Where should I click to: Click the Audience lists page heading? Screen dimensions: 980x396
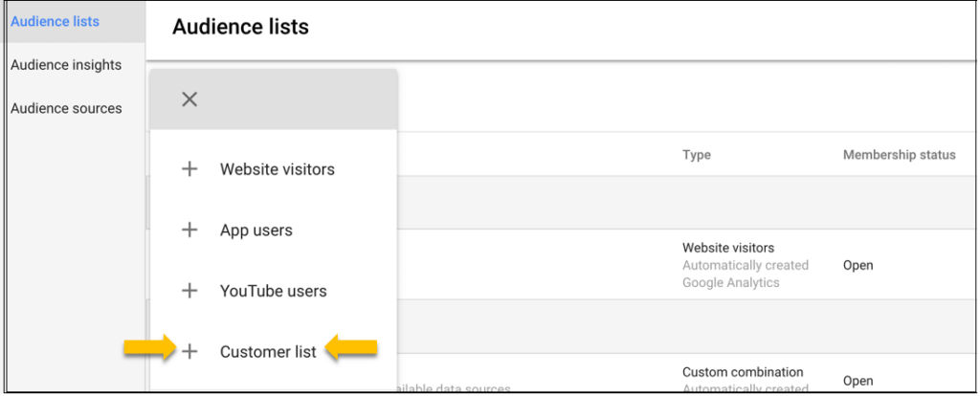coord(240,27)
